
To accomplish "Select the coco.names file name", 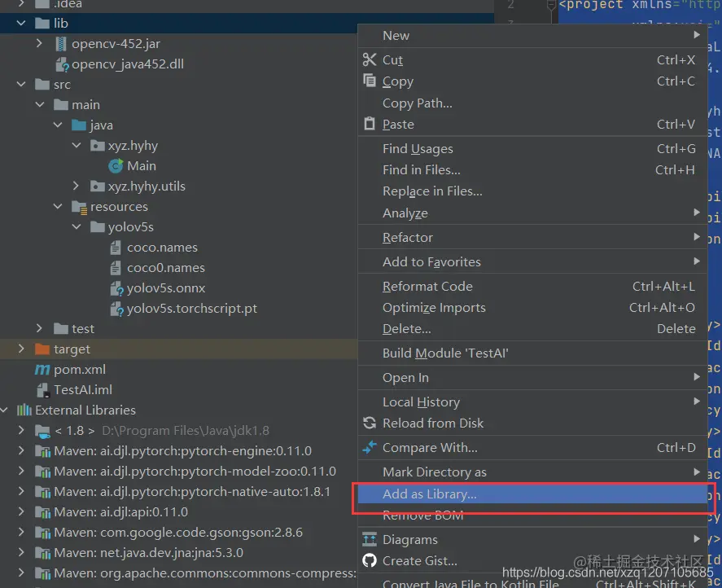I will point(162,248).
